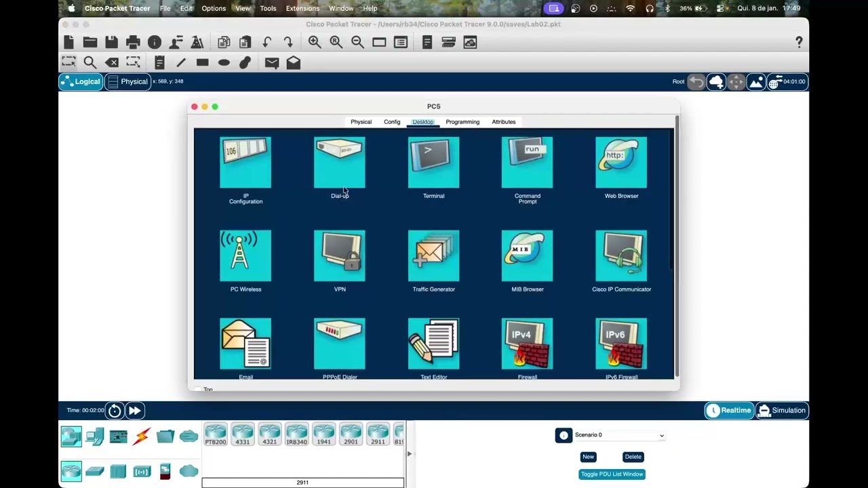This screenshot has height=488, width=868.
Task: Click Toggle PDU List Window button
Action: (612, 474)
